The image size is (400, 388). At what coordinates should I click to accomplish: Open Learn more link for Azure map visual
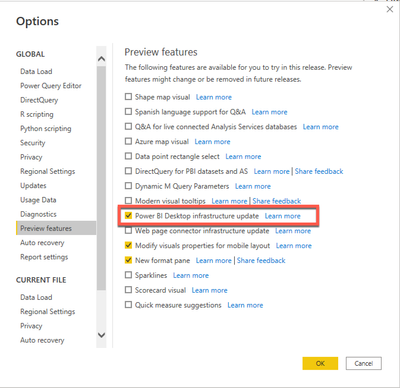[x=212, y=142]
